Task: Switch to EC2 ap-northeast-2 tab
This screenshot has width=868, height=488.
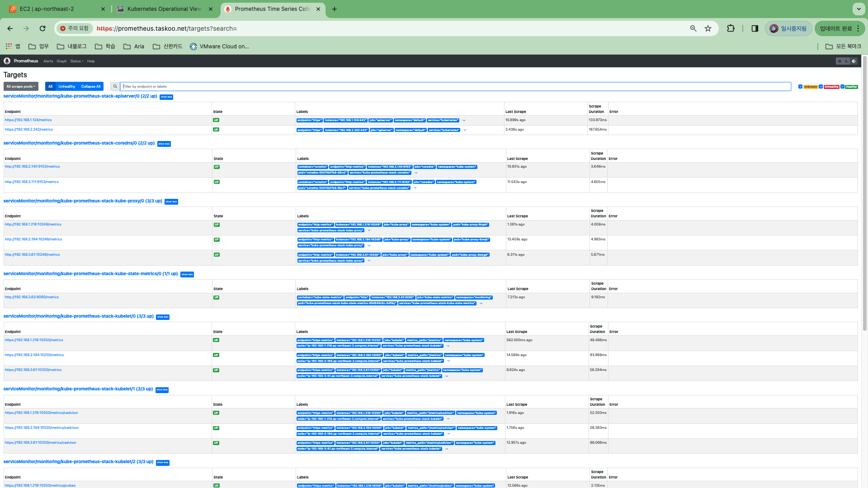Action: click(x=57, y=9)
